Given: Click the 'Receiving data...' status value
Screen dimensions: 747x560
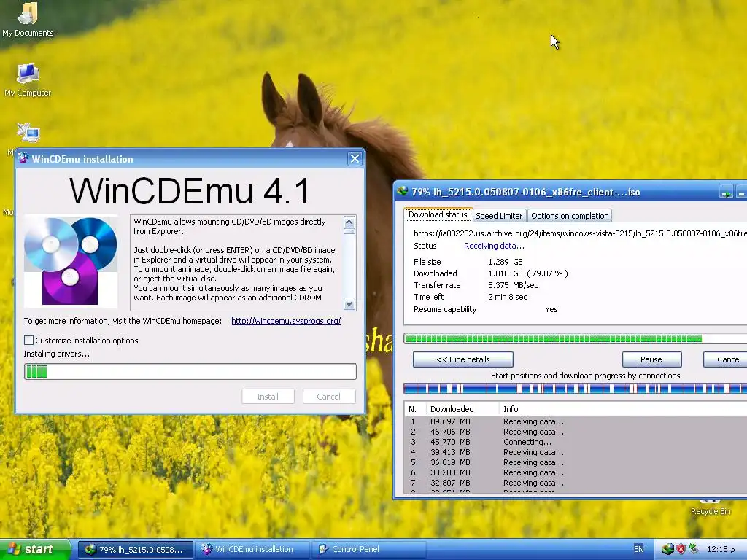Looking at the screenshot, I should [x=494, y=246].
